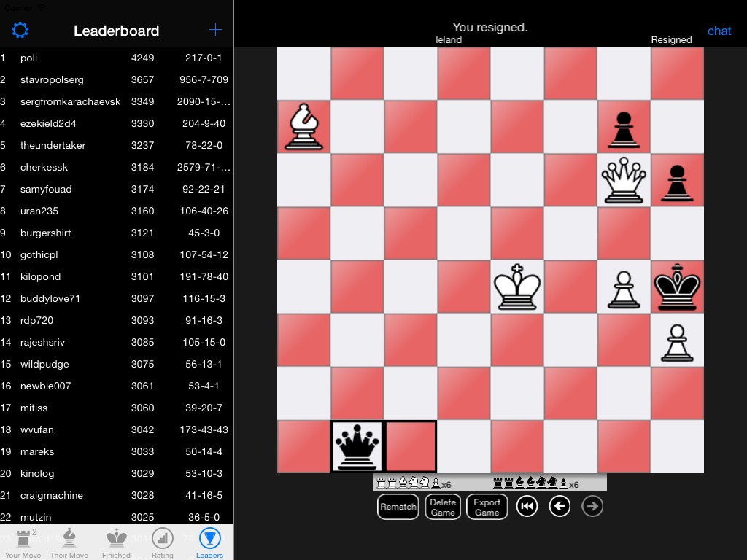The image size is (747, 560).
Task: Open leaderboard entry poli
Action: click(x=117, y=58)
